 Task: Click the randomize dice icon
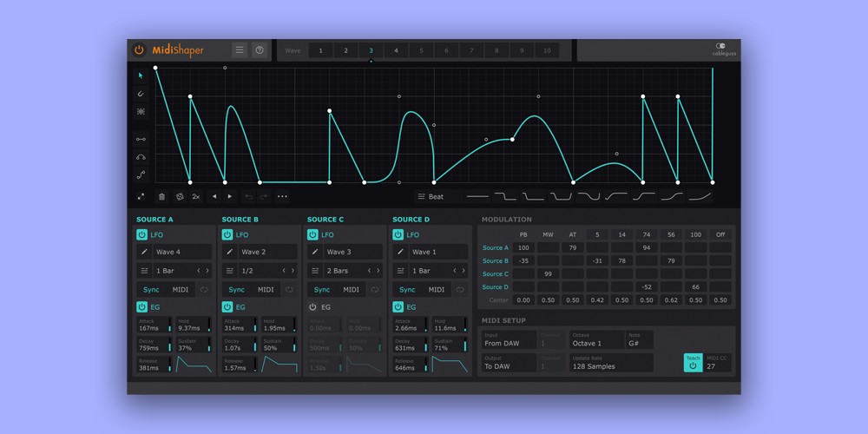[x=180, y=197]
